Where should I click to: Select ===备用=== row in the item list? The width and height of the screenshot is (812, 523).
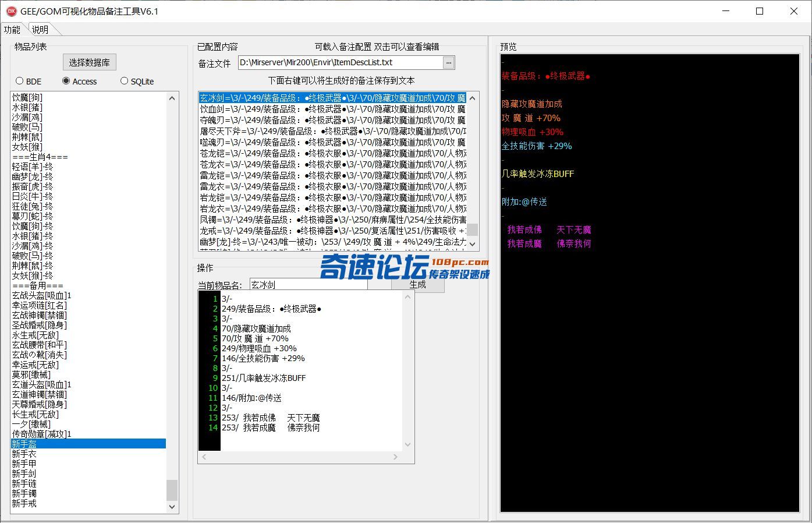tap(88, 285)
